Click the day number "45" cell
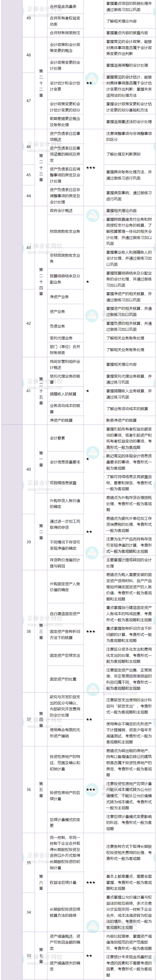Screen dimensions: 157x980 (x=28, y=175)
